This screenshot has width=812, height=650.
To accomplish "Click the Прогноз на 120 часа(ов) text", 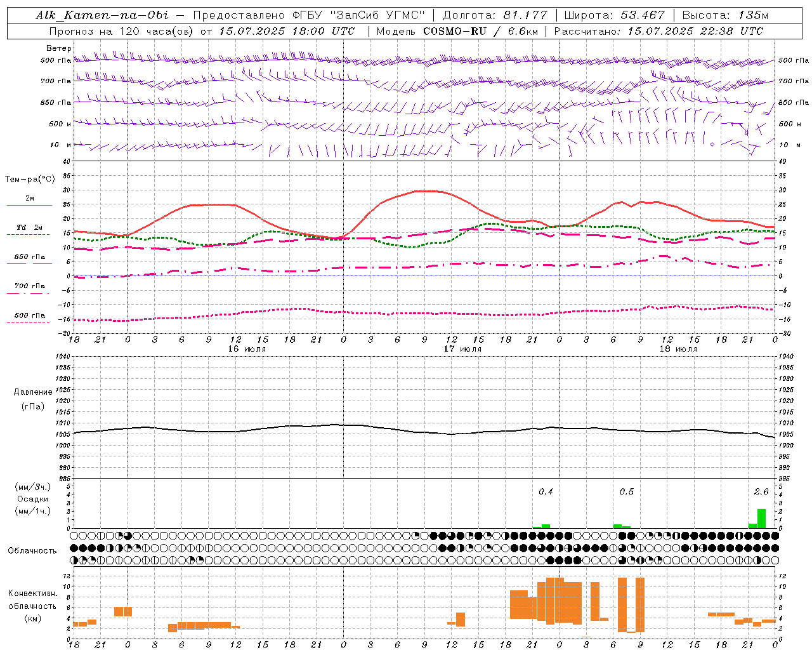I will [x=122, y=31].
